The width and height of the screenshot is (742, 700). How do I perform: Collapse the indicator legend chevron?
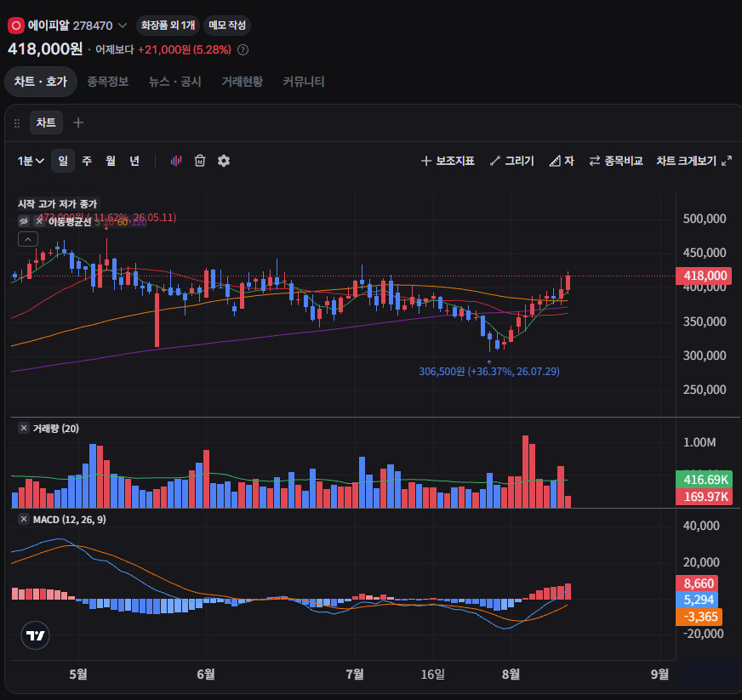pos(28,239)
